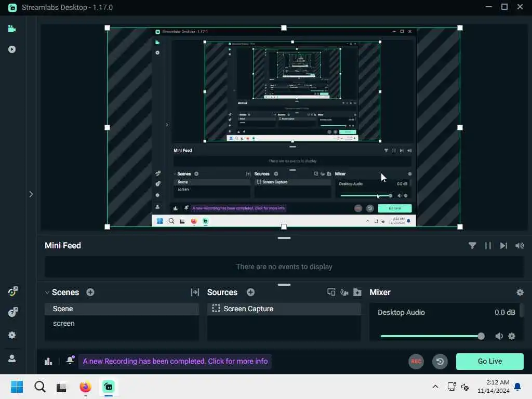Show hidden system tray icons
The image size is (532, 399).
coord(435,387)
